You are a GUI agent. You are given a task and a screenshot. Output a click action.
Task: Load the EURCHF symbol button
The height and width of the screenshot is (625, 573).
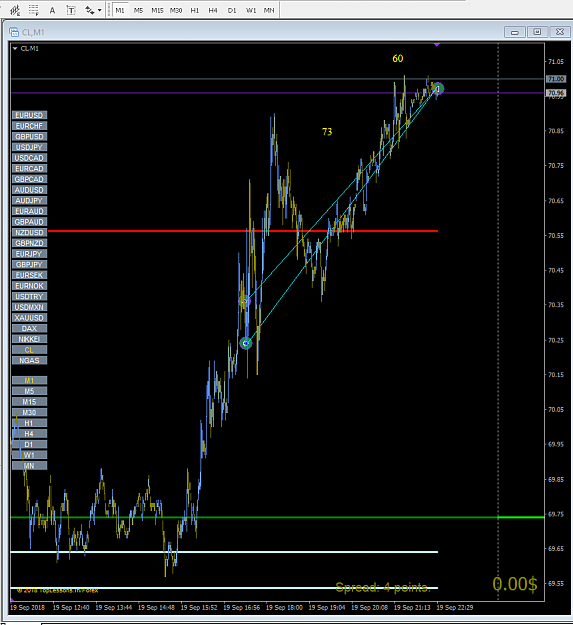(x=29, y=126)
